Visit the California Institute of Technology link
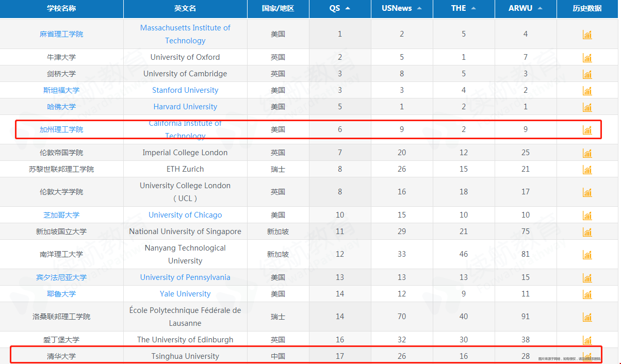 coord(185,129)
